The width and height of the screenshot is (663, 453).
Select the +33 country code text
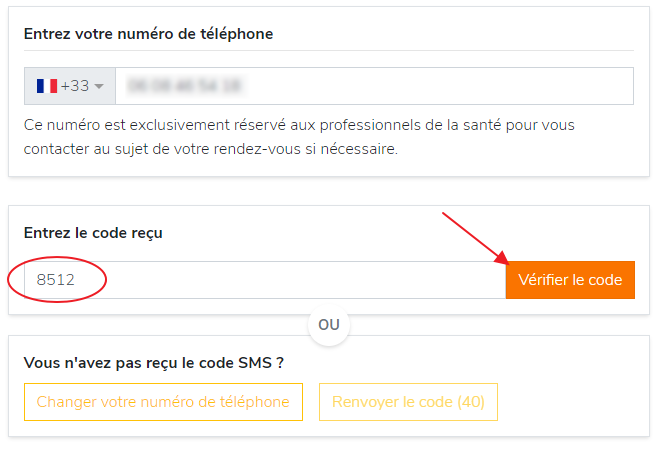pos(75,86)
